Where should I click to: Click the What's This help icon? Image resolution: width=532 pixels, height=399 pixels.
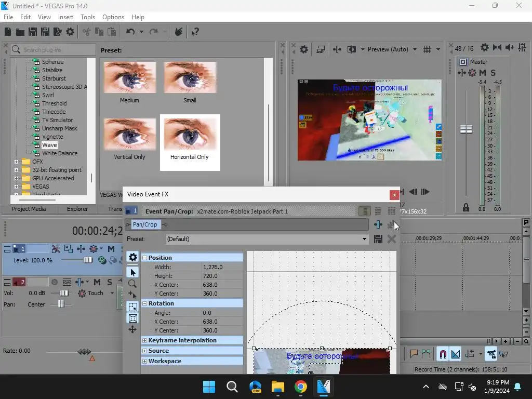[x=195, y=32]
